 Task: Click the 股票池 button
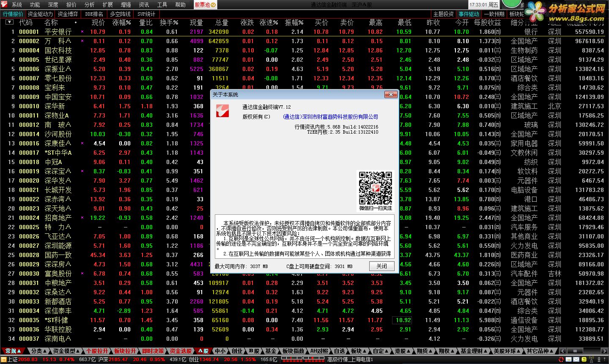[206, 5]
